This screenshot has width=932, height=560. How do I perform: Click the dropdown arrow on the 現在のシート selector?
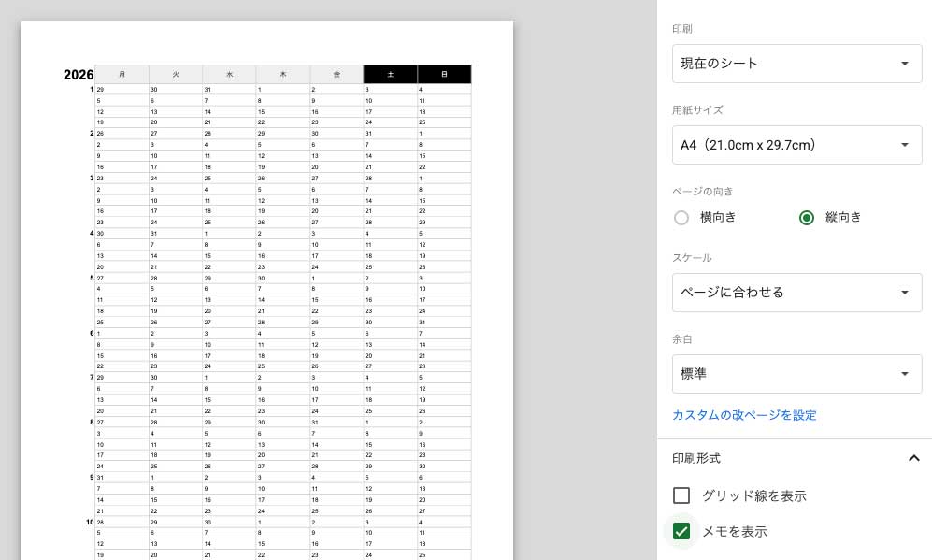pyautogui.click(x=904, y=63)
